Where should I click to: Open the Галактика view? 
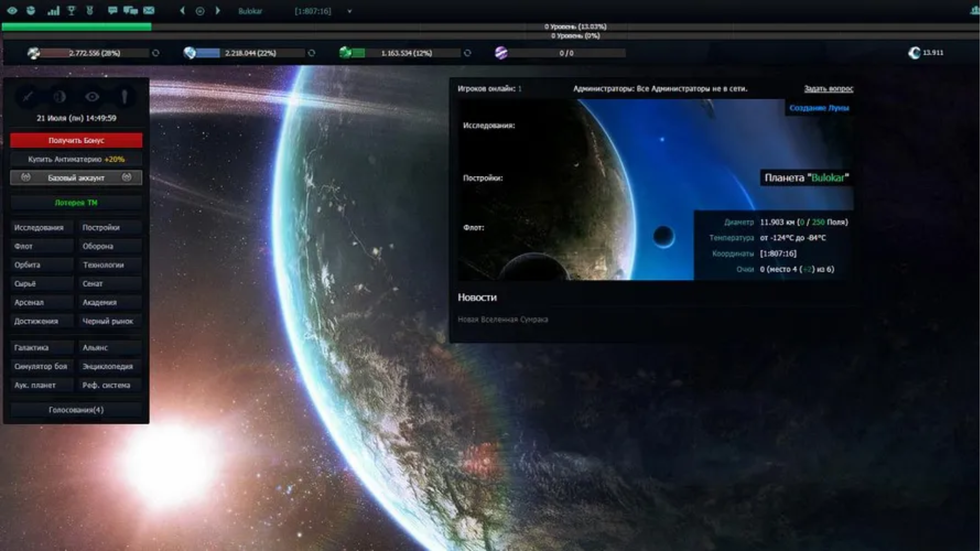[x=42, y=348]
